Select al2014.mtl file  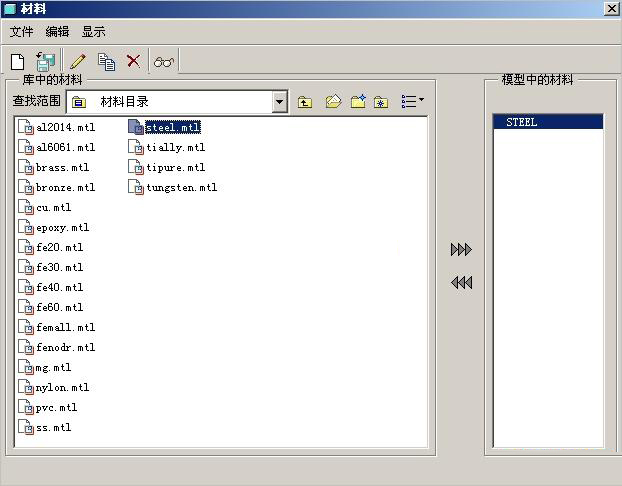(57, 127)
